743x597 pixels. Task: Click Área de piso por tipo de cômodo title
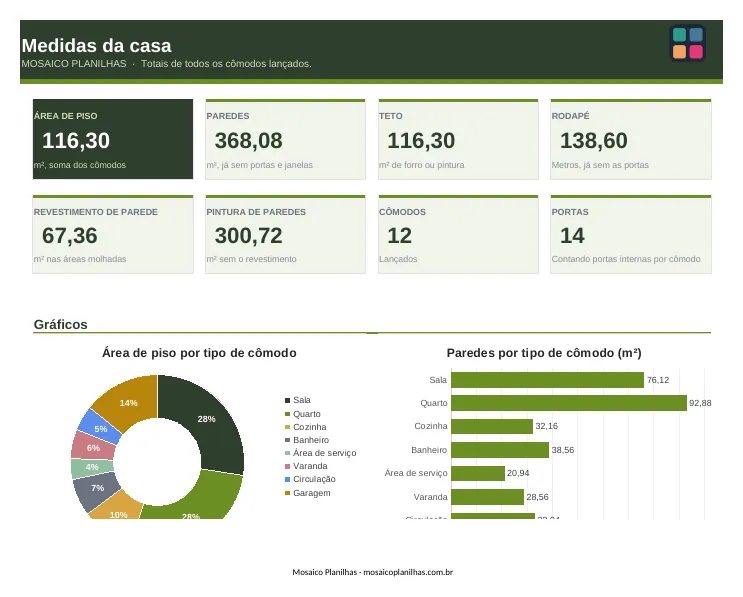199,353
